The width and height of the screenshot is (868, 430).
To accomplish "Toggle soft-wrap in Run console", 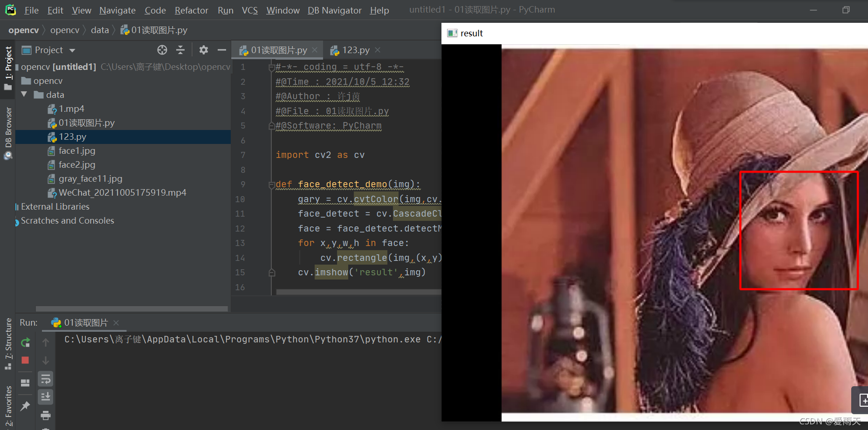I will pos(46,379).
